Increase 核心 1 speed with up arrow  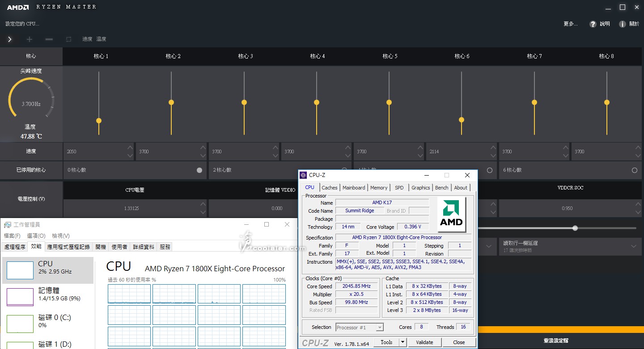[x=130, y=147]
